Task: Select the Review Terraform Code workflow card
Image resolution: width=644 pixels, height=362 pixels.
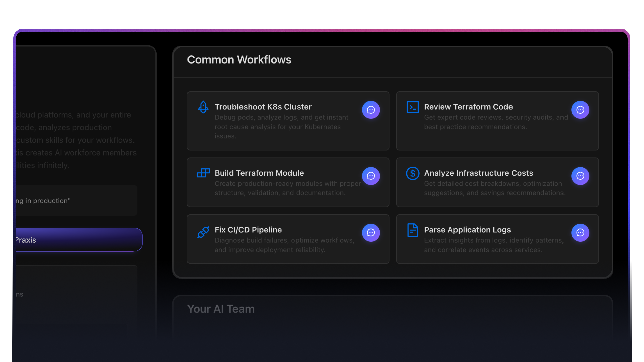Action: (x=497, y=121)
